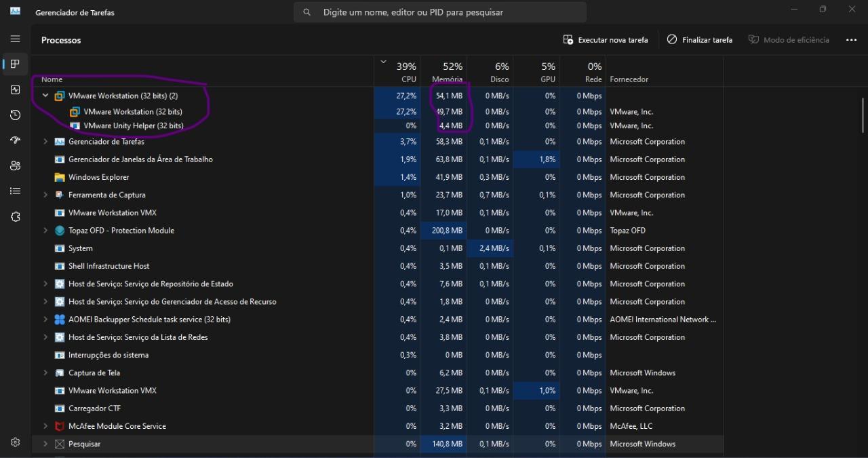This screenshot has width=868, height=458.
Task: Sort by the CPU column header
Action: click(x=397, y=71)
